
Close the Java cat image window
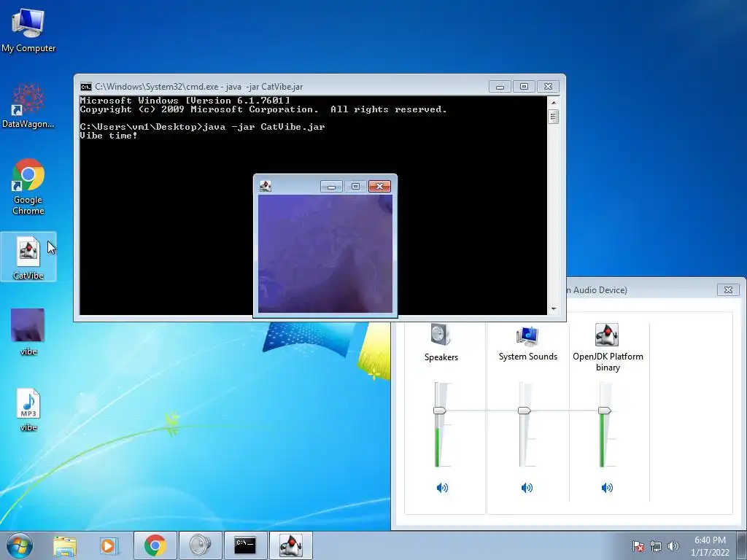[x=379, y=186]
